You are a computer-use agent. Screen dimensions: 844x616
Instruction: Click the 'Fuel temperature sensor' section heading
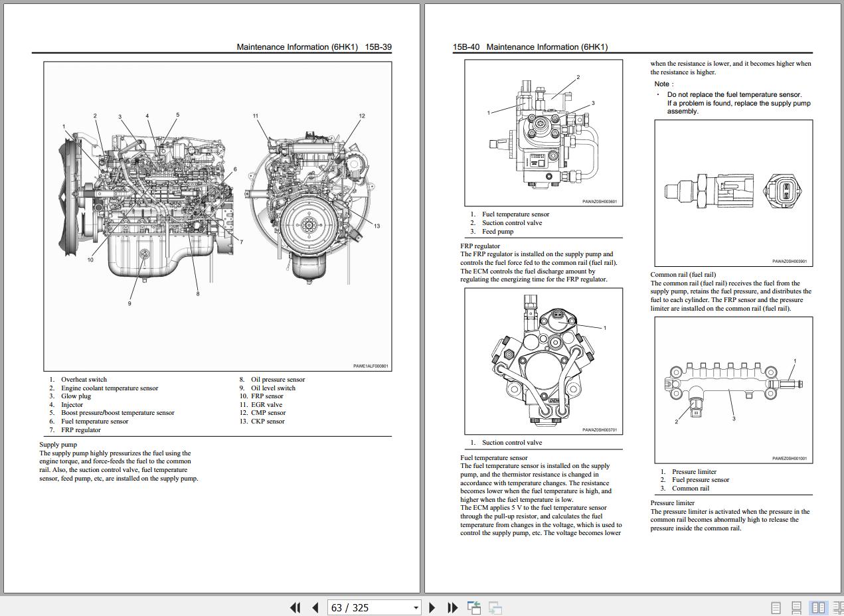(494, 458)
